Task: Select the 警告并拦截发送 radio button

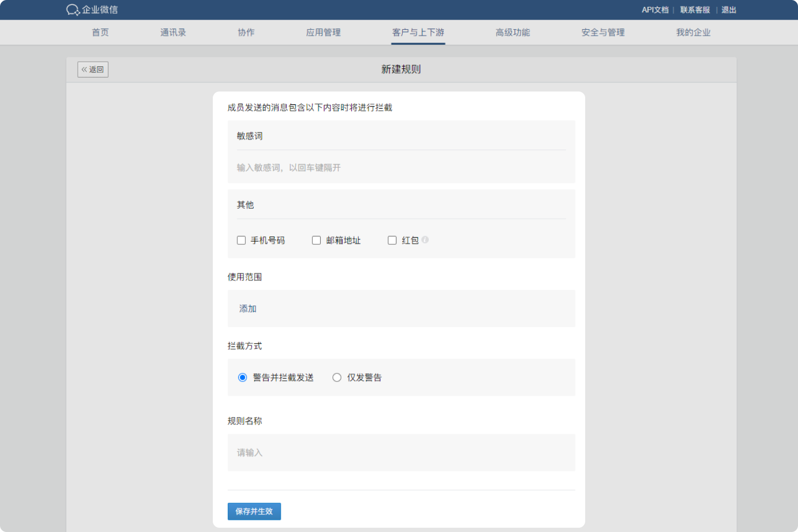Action: (243, 378)
